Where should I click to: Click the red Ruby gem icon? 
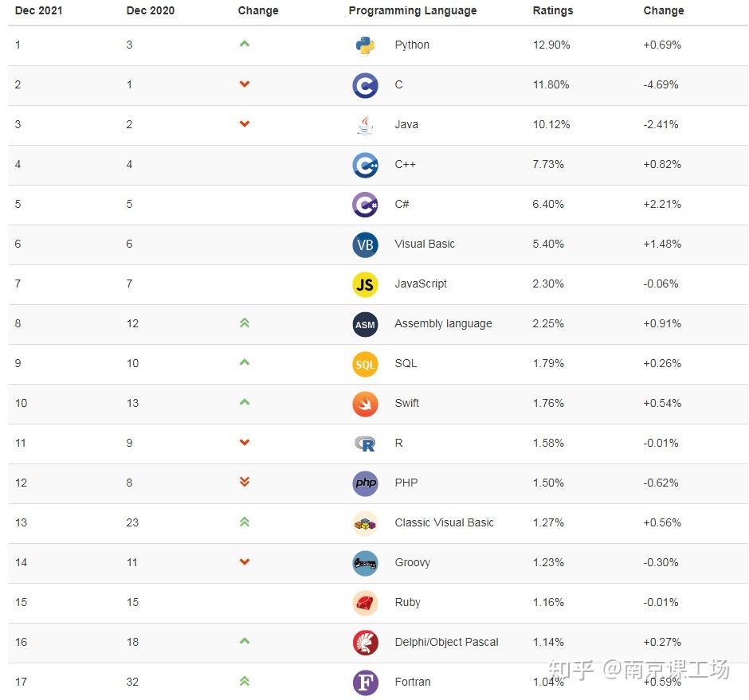coord(366,603)
